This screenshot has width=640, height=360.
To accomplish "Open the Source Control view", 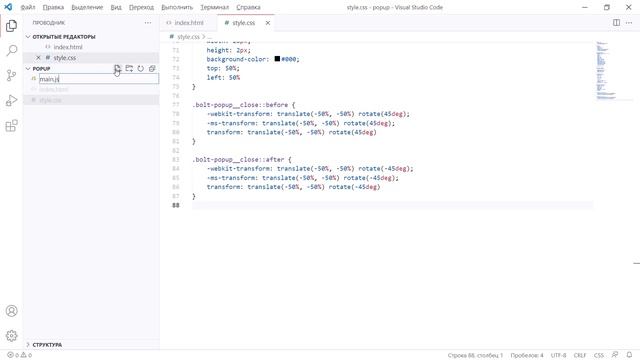I will pos(11,76).
